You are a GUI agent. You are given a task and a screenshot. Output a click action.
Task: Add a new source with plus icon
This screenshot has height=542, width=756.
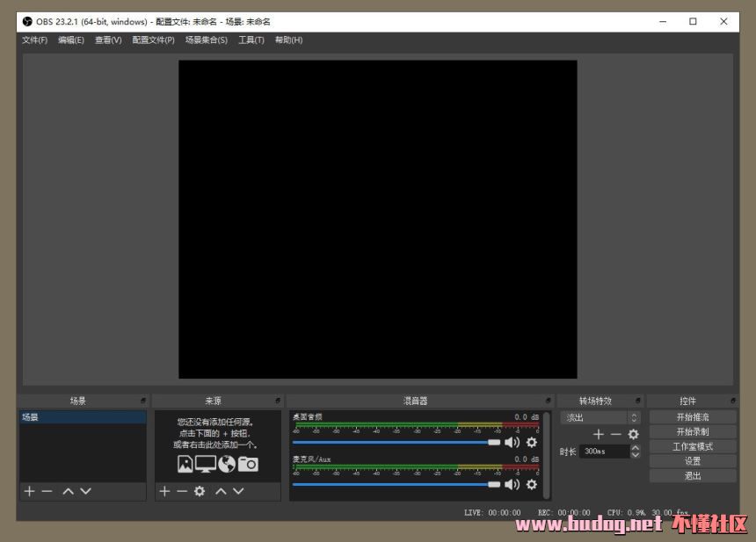tap(164, 491)
